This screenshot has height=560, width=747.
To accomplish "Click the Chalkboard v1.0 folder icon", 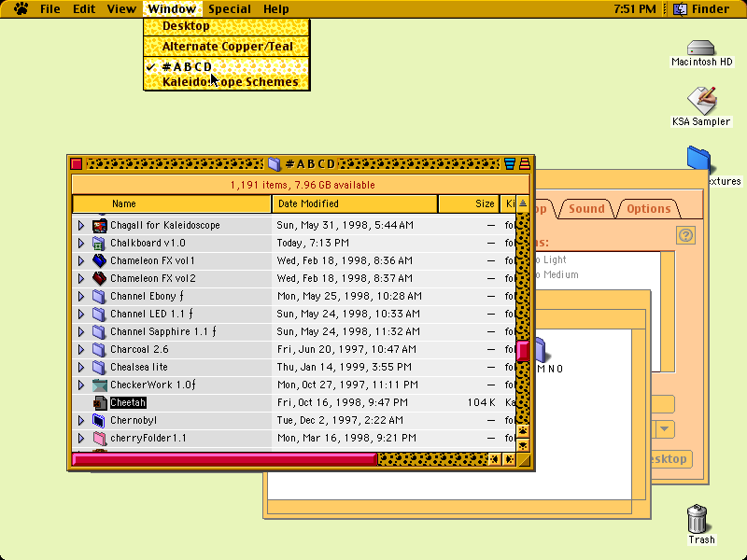I will (x=99, y=243).
